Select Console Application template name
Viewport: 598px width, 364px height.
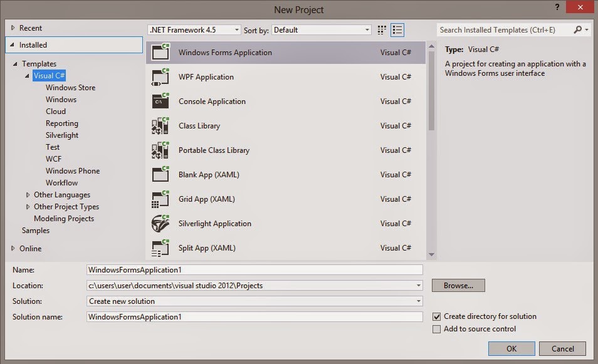[212, 101]
